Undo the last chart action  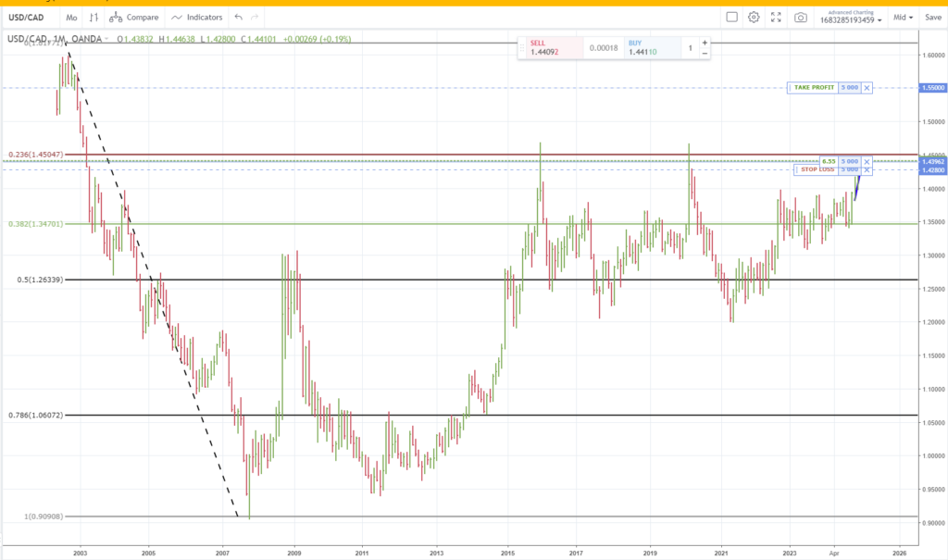(239, 17)
